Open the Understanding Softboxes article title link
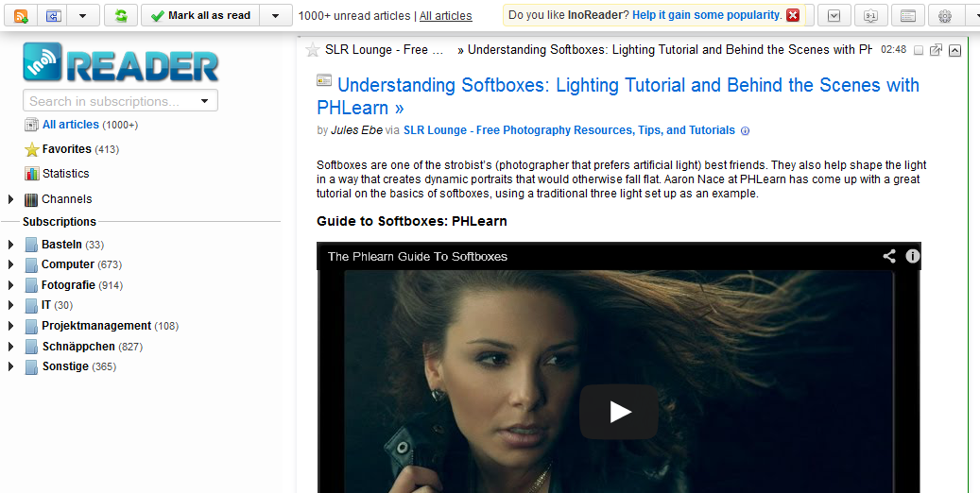The height and width of the screenshot is (493, 980). tap(618, 96)
